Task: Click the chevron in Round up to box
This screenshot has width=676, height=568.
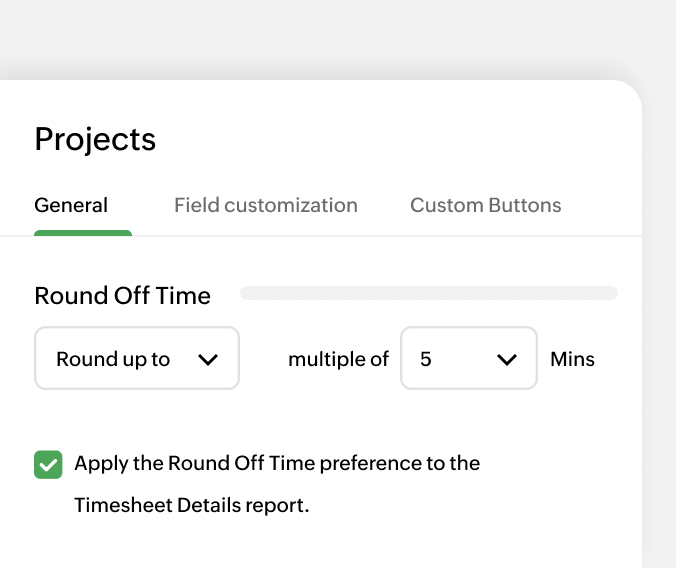Action: tap(208, 359)
